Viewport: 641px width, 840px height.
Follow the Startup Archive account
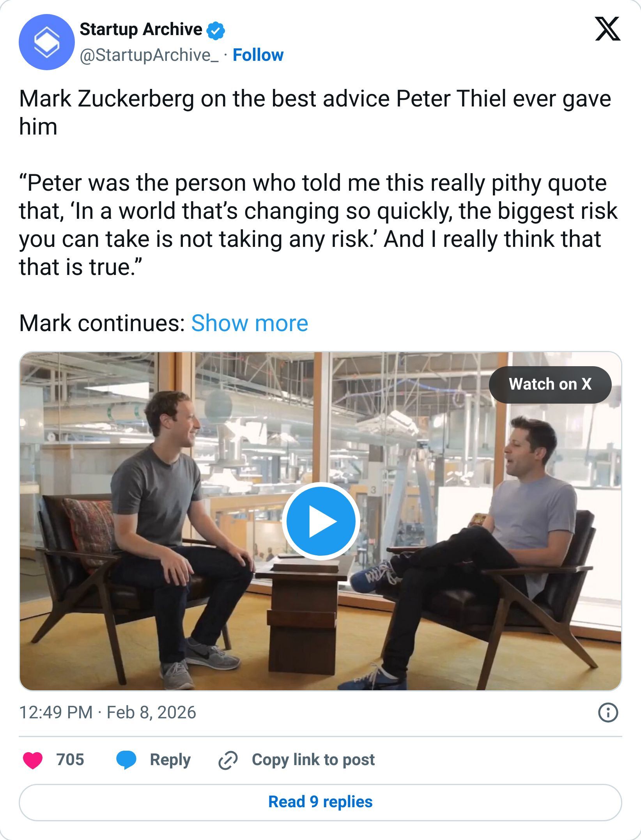[258, 55]
